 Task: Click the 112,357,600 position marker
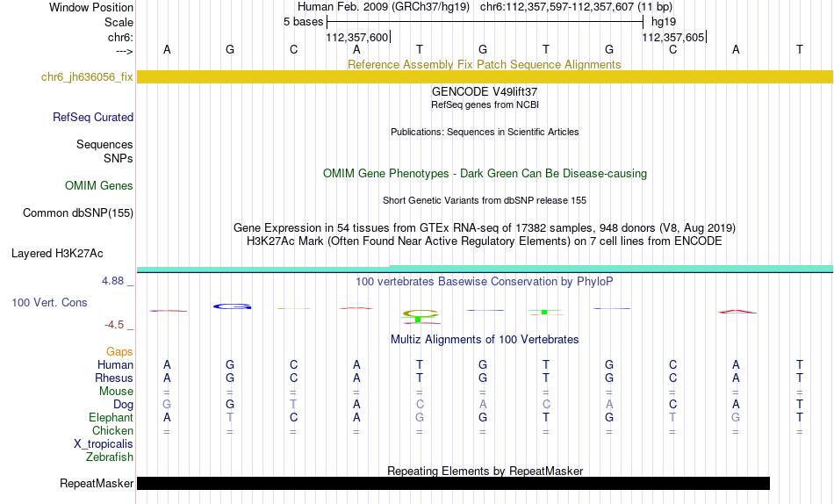(x=357, y=37)
